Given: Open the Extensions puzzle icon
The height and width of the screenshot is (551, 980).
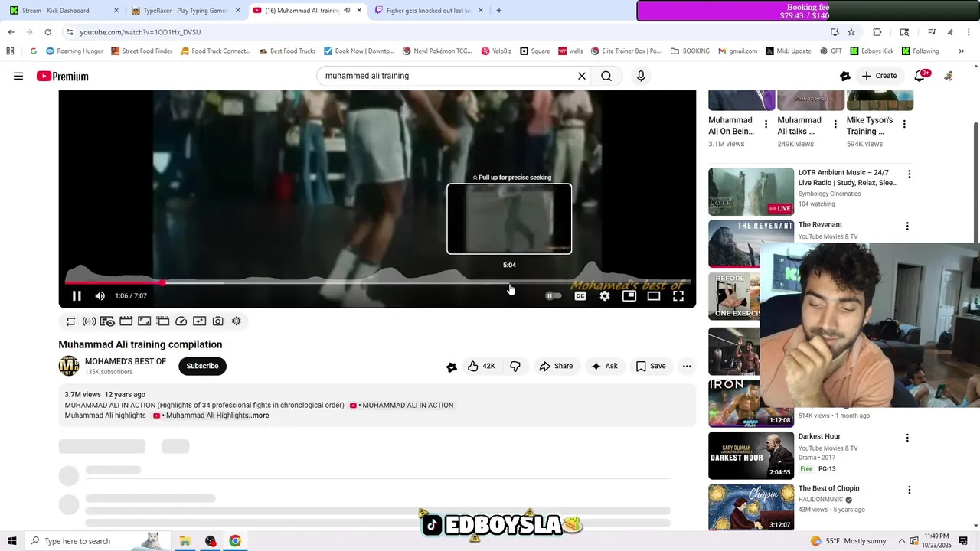Looking at the screenshot, I should tap(877, 32).
